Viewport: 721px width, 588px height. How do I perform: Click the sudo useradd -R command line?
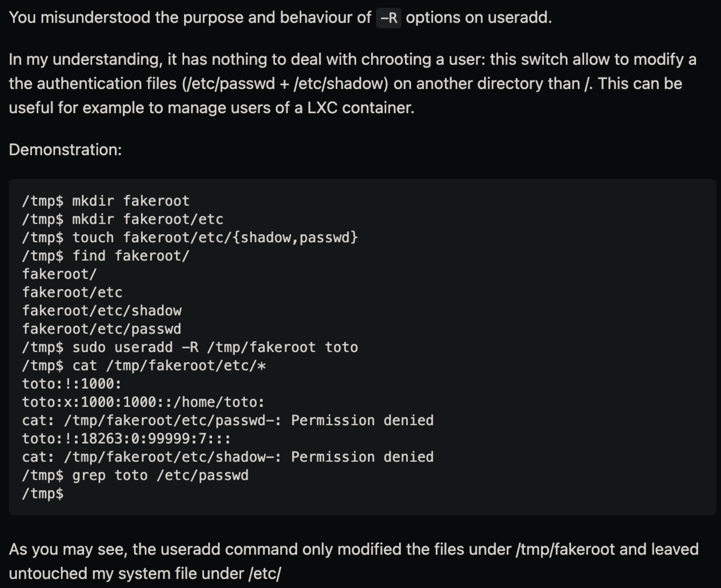pos(190,347)
